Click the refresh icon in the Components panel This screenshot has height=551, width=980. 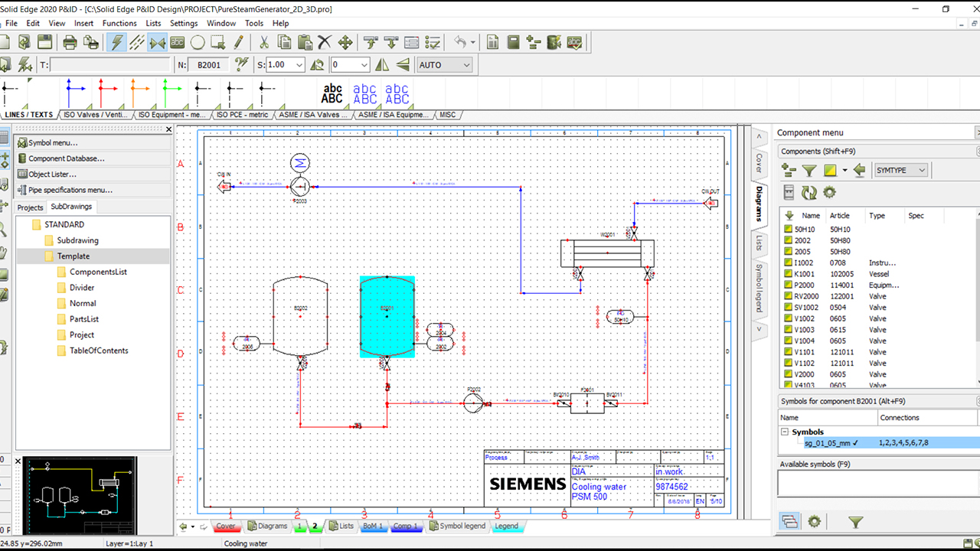point(809,193)
